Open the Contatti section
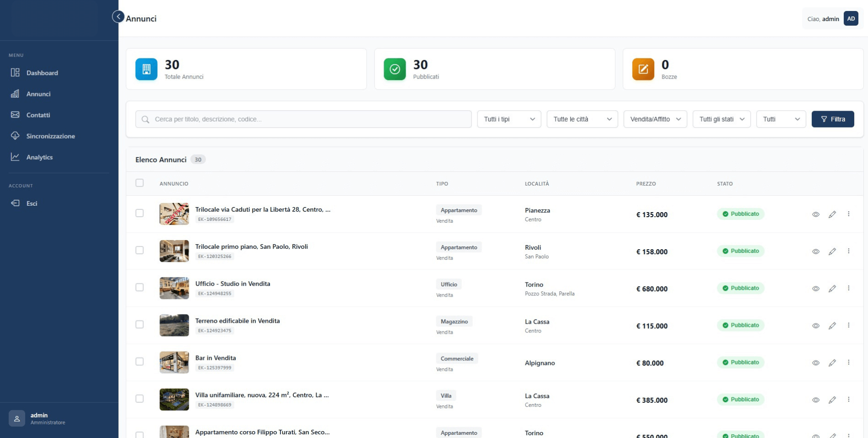The width and height of the screenshot is (868, 438). pos(38,115)
